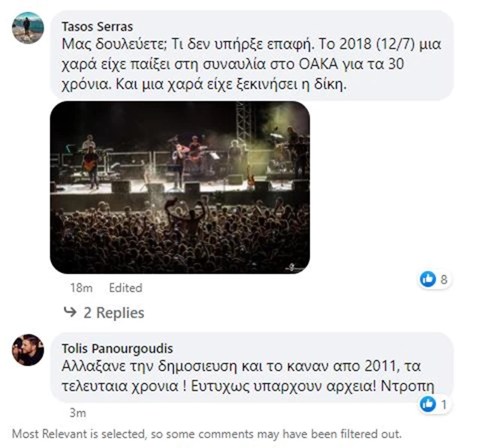Click the 18m timestamp on first comment
The width and height of the screenshot is (488, 448).
(81, 287)
